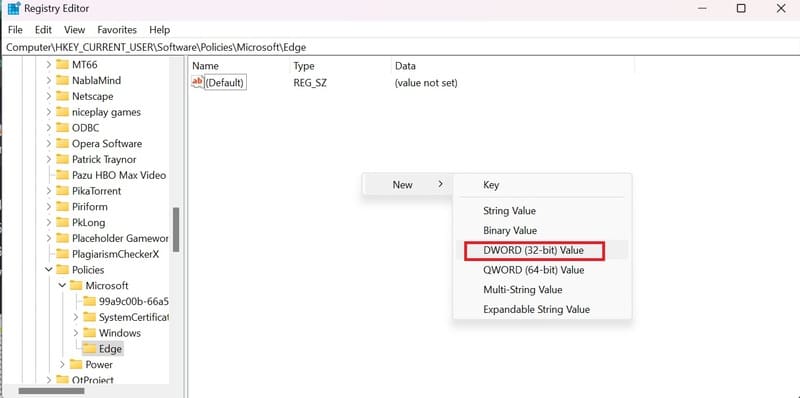Choose QWORD (64-bit) Value option
Screen dimensions: 800x398
(x=542, y=270)
